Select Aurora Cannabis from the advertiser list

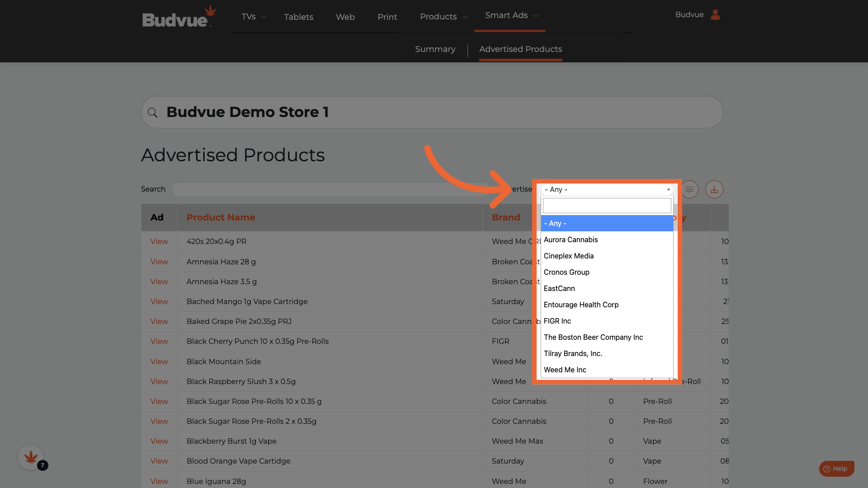(571, 240)
